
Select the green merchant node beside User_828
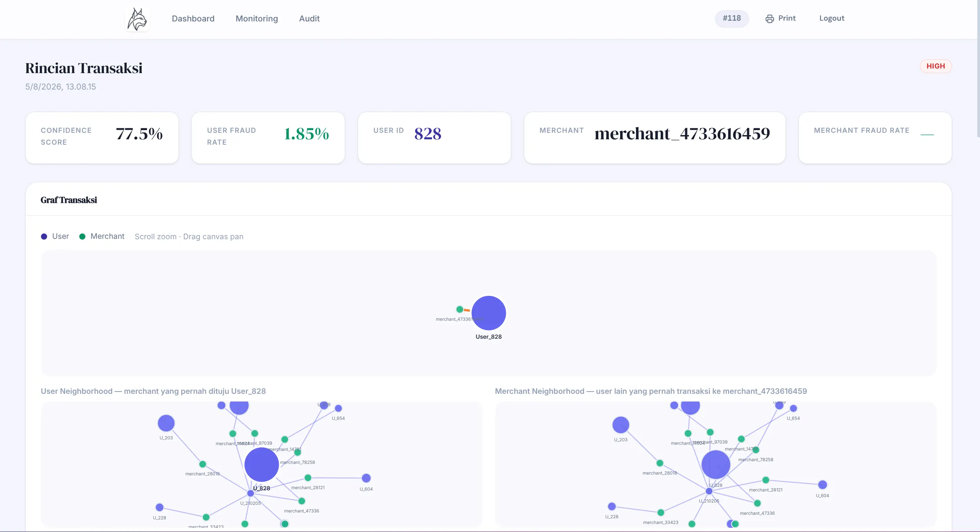[x=460, y=309]
